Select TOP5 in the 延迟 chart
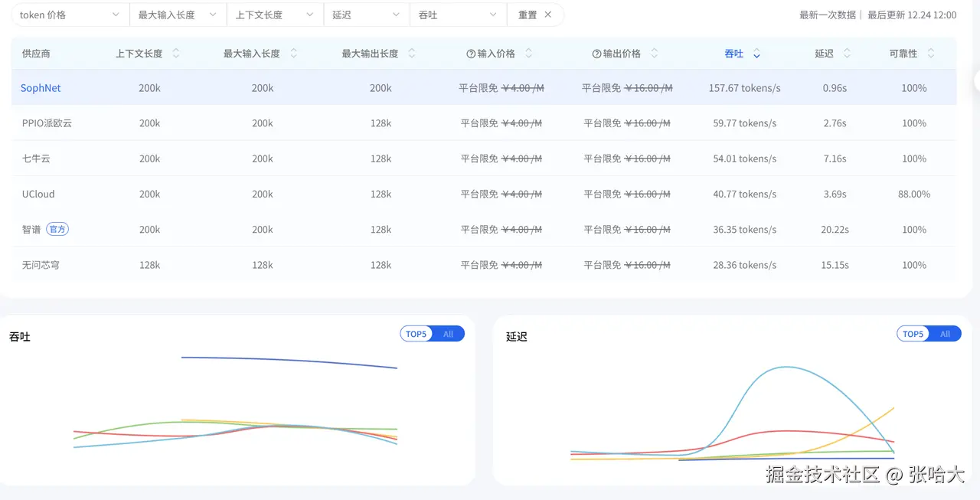 pos(913,334)
